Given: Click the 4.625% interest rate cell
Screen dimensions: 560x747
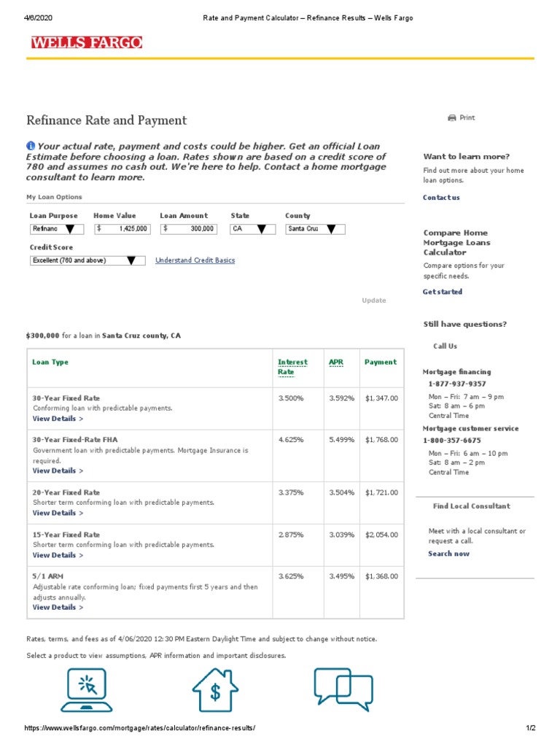Looking at the screenshot, I should click(x=291, y=440).
